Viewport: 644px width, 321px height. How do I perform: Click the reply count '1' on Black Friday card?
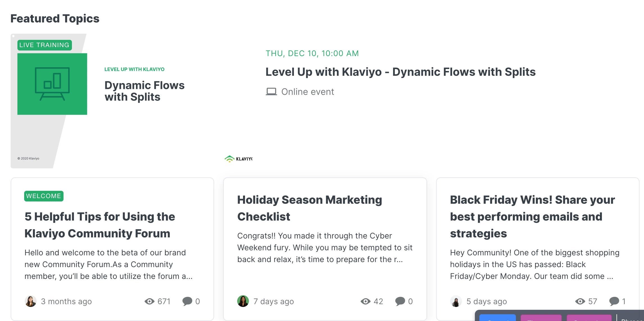tap(624, 301)
